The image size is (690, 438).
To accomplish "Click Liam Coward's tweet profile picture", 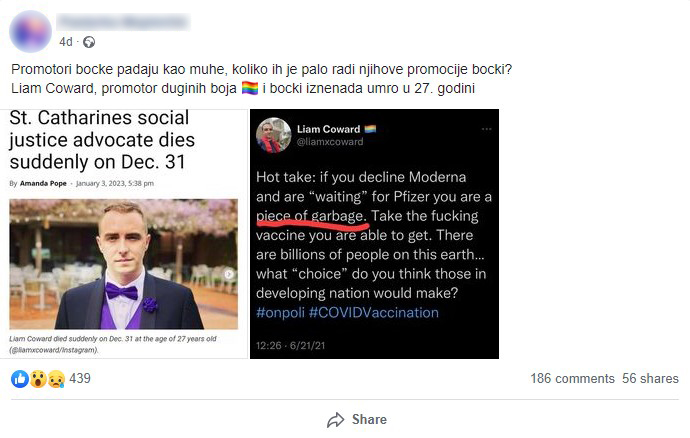I will [x=273, y=135].
